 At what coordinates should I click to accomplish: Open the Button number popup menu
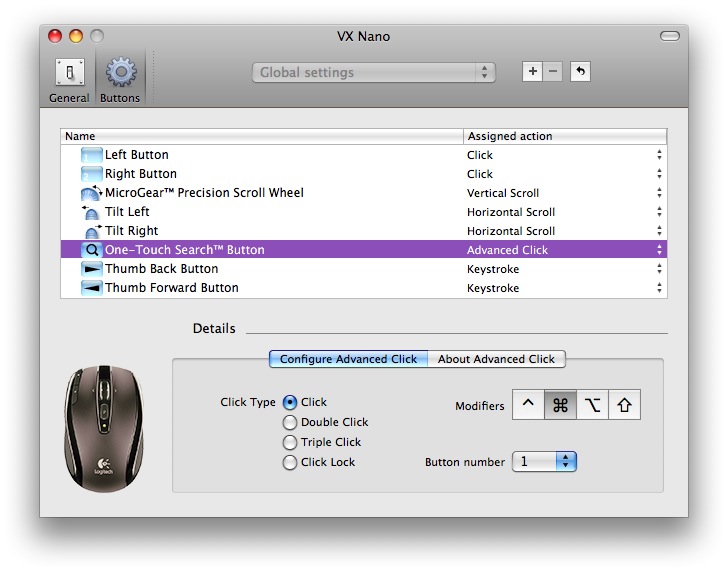(x=544, y=462)
